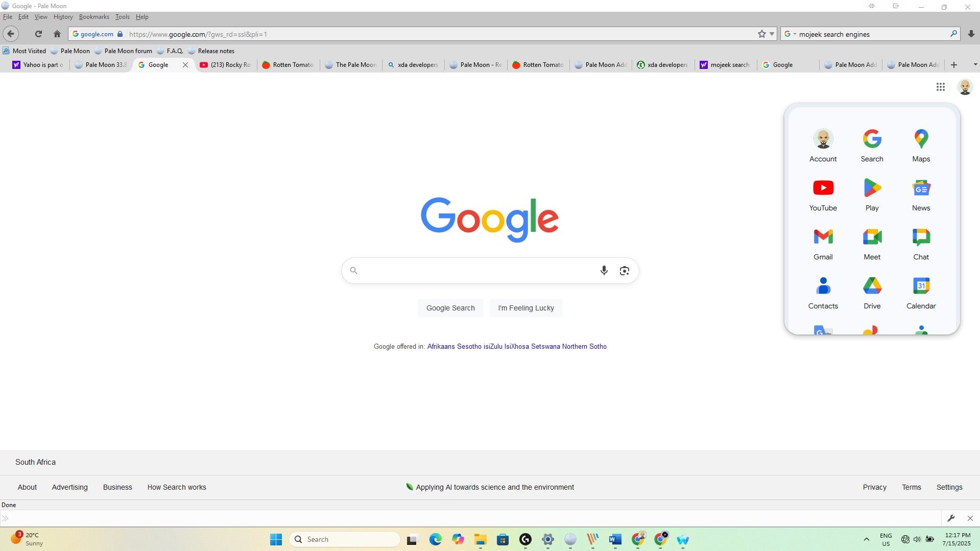Open the Google apps grid icon

click(940, 87)
